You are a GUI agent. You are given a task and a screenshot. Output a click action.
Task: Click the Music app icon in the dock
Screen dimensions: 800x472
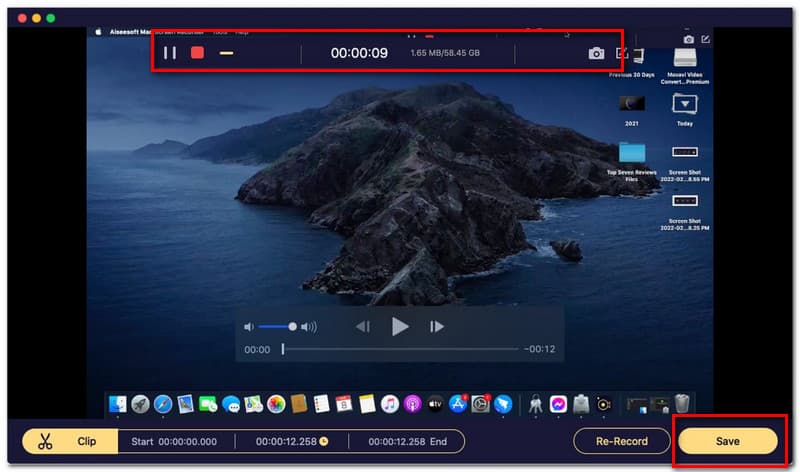coord(389,404)
